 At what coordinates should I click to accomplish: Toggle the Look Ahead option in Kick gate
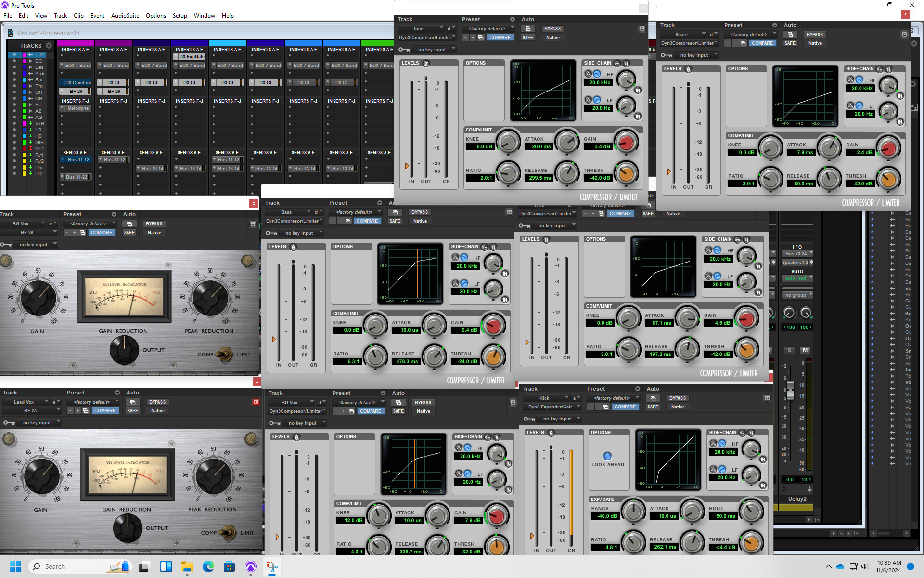pos(607,456)
